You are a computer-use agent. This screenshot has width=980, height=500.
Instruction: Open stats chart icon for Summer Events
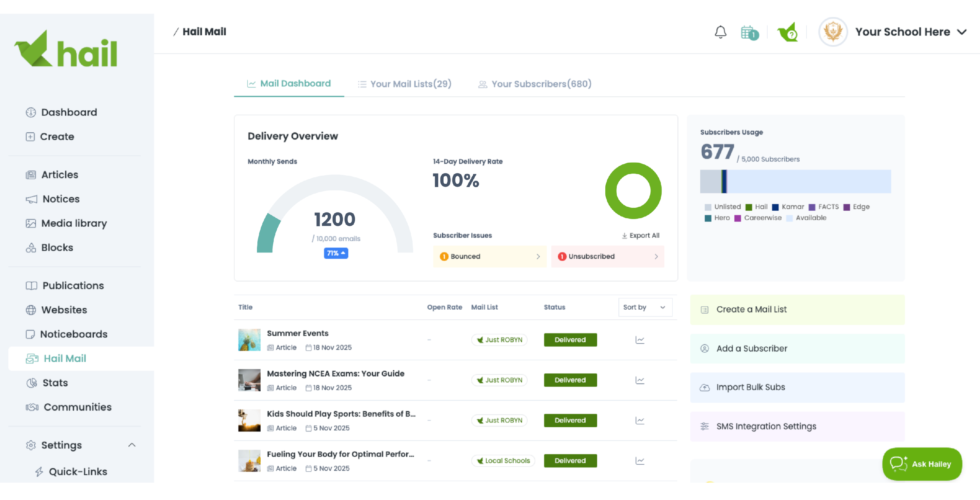640,340
